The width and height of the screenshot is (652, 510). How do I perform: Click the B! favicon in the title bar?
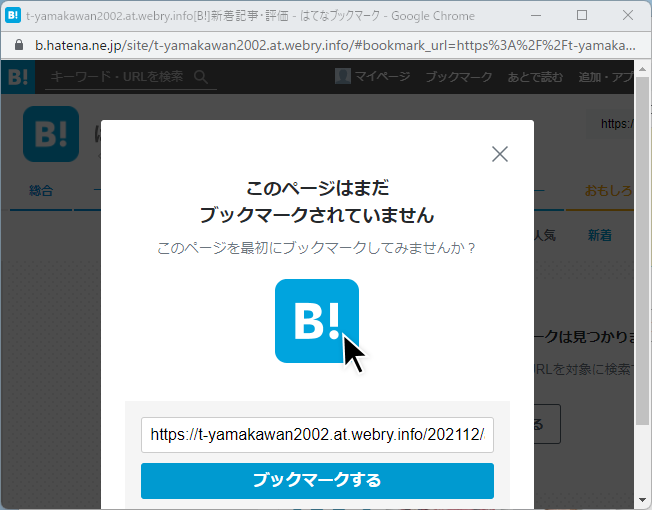point(13,16)
